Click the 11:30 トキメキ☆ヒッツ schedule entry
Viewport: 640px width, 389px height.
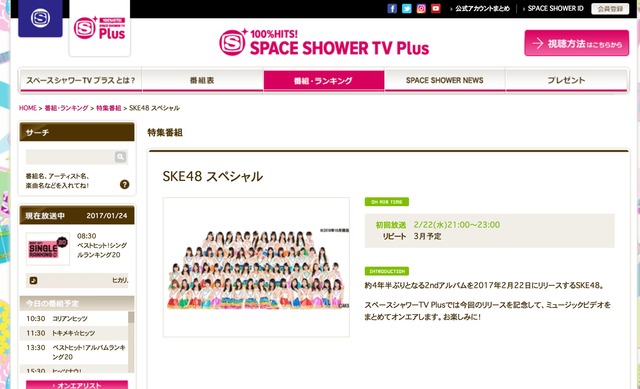coord(74,333)
